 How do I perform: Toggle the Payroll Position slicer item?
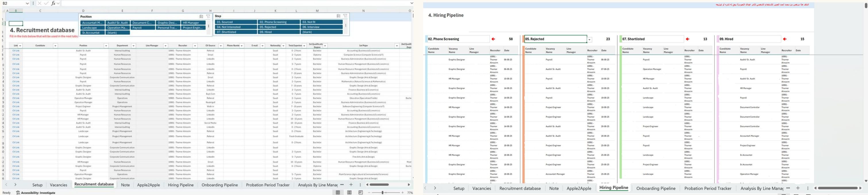coord(143,28)
